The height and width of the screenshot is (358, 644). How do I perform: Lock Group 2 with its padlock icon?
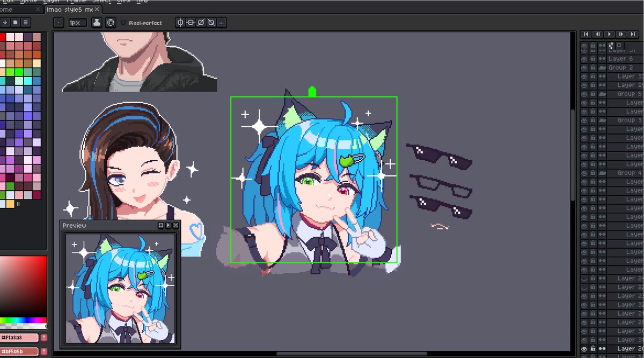(x=593, y=68)
